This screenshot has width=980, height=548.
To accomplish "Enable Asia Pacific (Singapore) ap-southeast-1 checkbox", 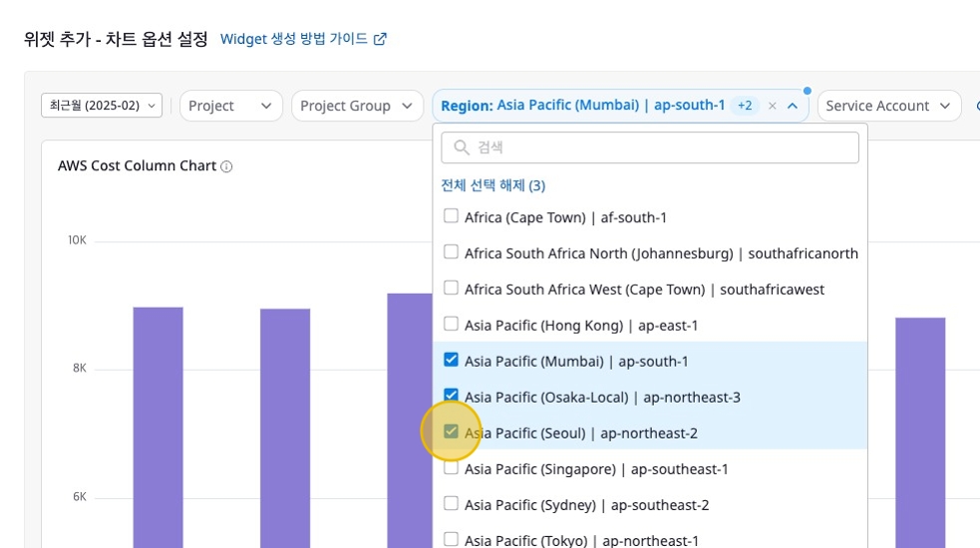I will [x=452, y=467].
